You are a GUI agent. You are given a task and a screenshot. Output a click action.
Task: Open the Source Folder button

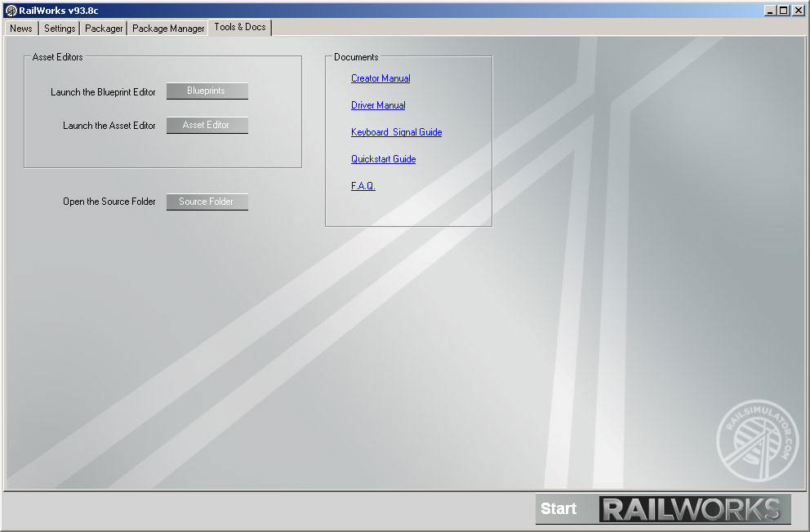click(207, 202)
